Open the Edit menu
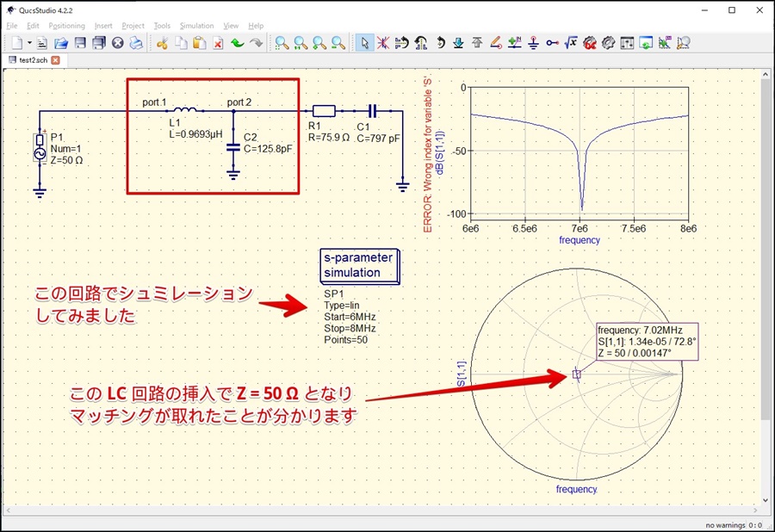The width and height of the screenshot is (775, 532). 33,26
